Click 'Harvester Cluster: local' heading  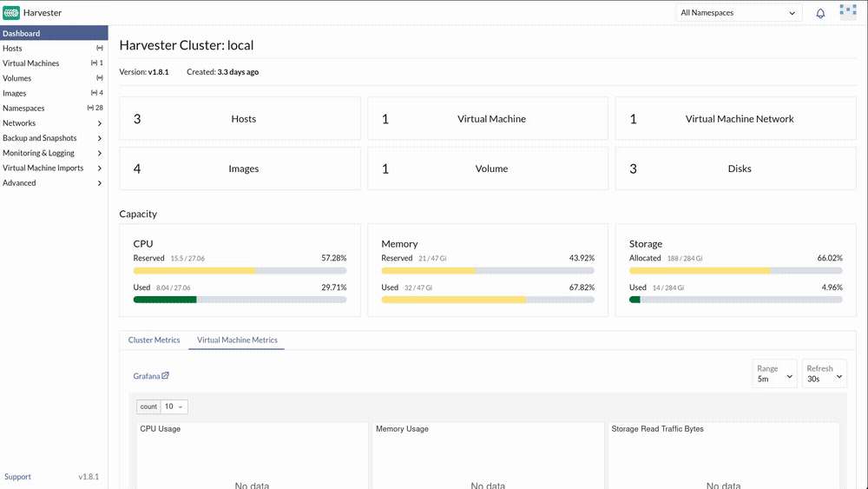point(187,45)
